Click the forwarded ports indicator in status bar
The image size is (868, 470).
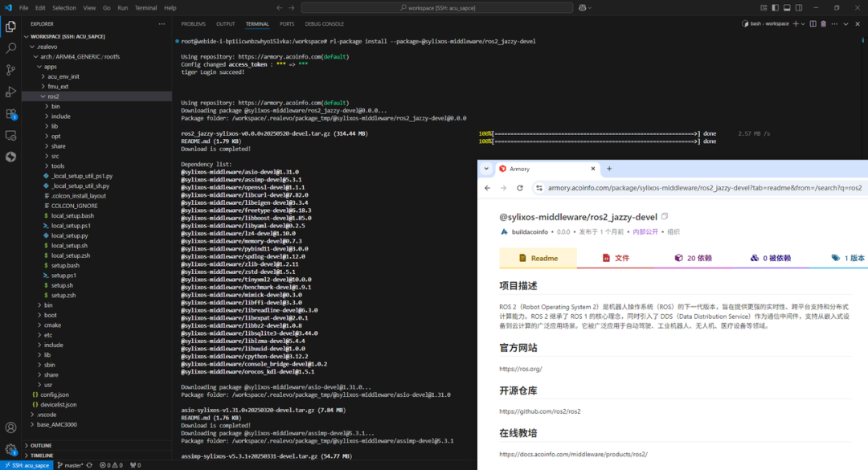click(135, 465)
